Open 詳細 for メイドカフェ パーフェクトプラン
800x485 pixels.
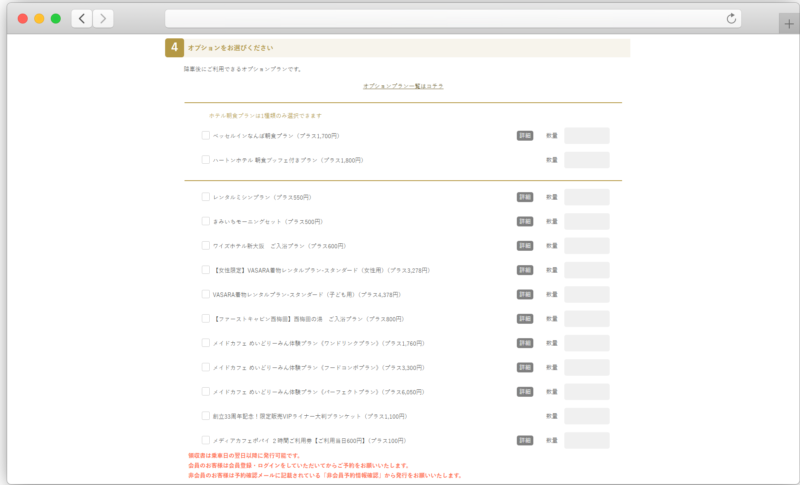tap(525, 392)
